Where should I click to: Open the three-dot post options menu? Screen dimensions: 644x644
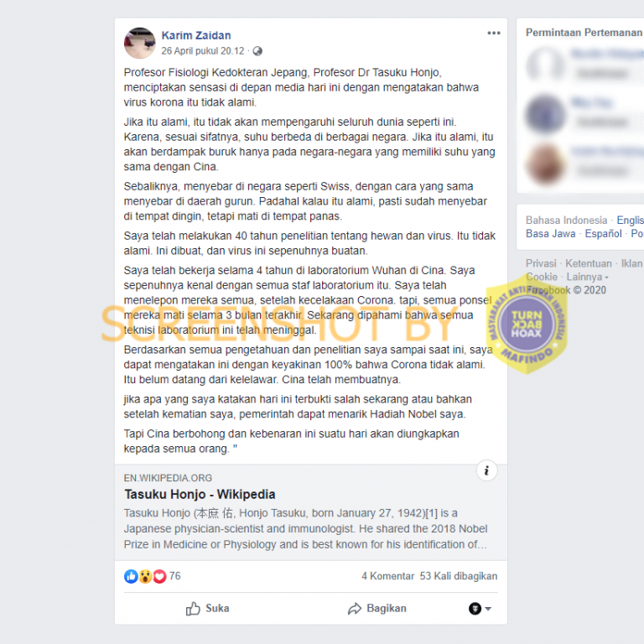click(x=494, y=33)
